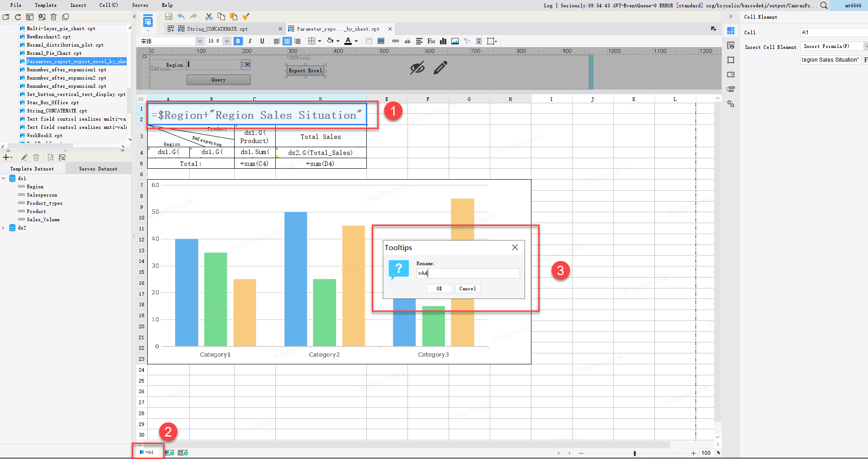This screenshot has width=868, height=459.
Task: Click the Insert Image toolbar icon
Action: pyautogui.click(x=455, y=41)
